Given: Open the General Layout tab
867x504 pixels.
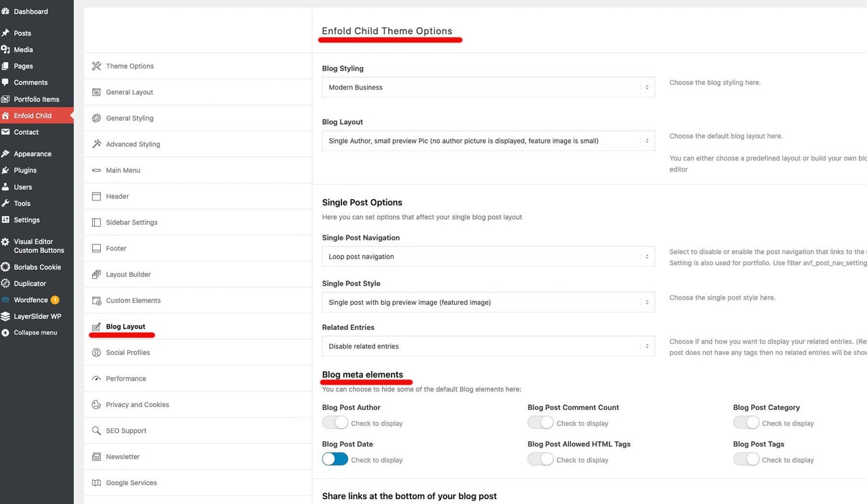Looking at the screenshot, I should (x=198, y=92).
